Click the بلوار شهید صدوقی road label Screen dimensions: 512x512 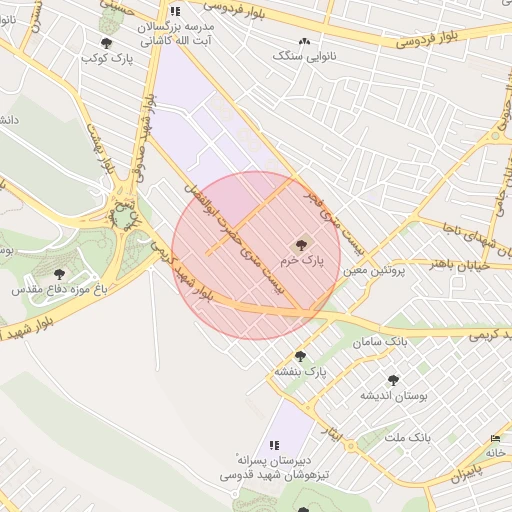[146, 138]
